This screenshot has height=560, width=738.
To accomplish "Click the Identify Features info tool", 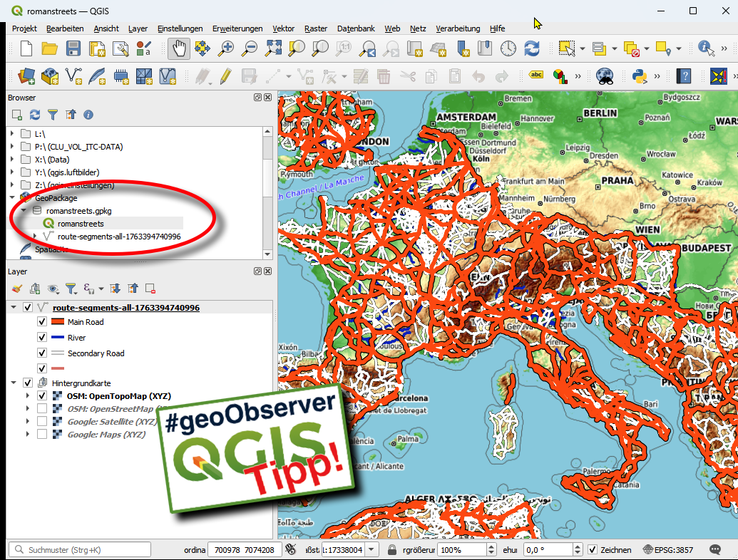I will [x=705, y=48].
